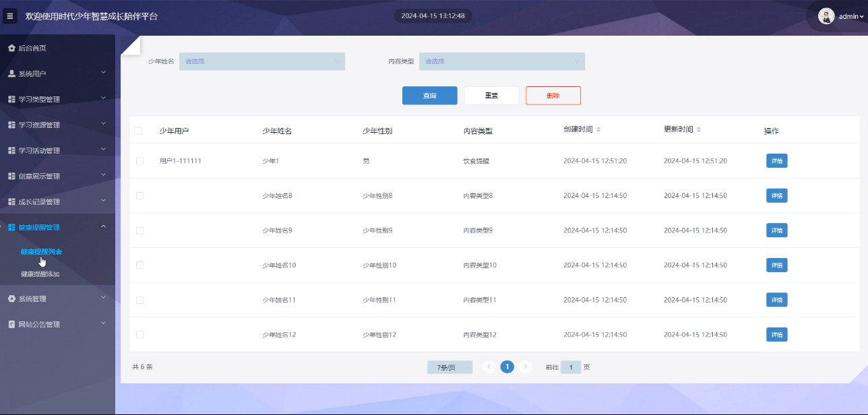Select the row for 少年姓名8

[x=139, y=196]
